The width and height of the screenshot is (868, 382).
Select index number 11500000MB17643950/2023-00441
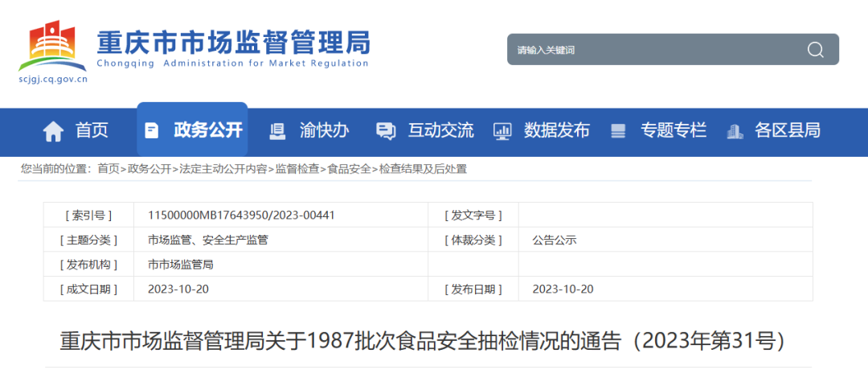point(241,215)
